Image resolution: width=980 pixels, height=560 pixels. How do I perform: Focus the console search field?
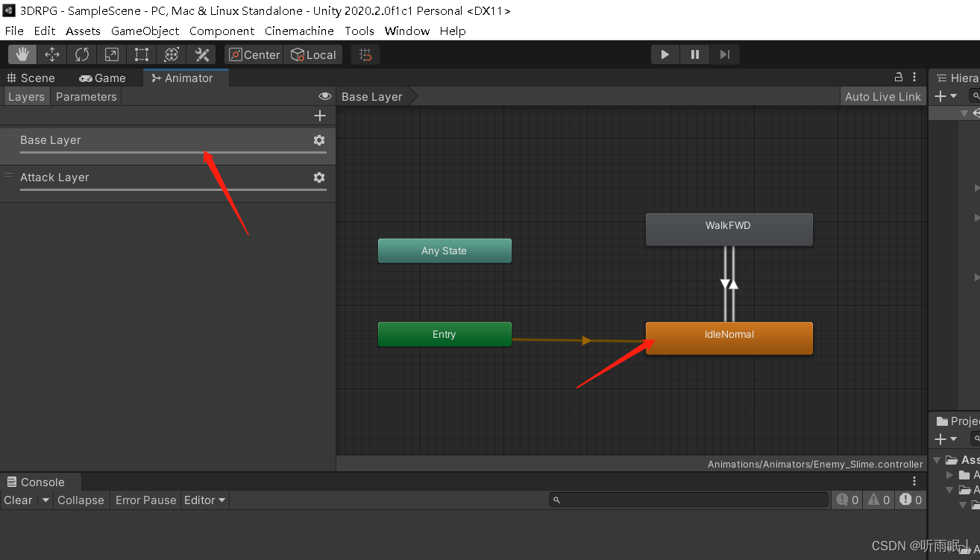[689, 500]
